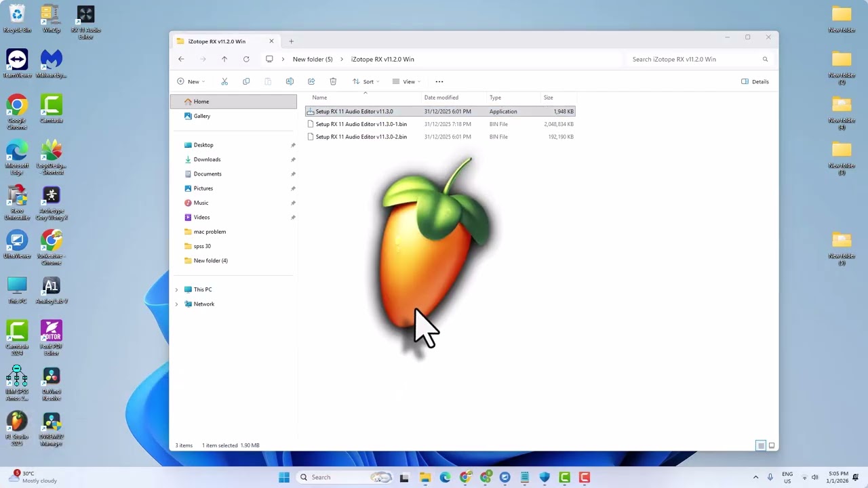This screenshot has height=488, width=868.
Task: Open TeamViewer desktop icon
Action: coord(17,64)
